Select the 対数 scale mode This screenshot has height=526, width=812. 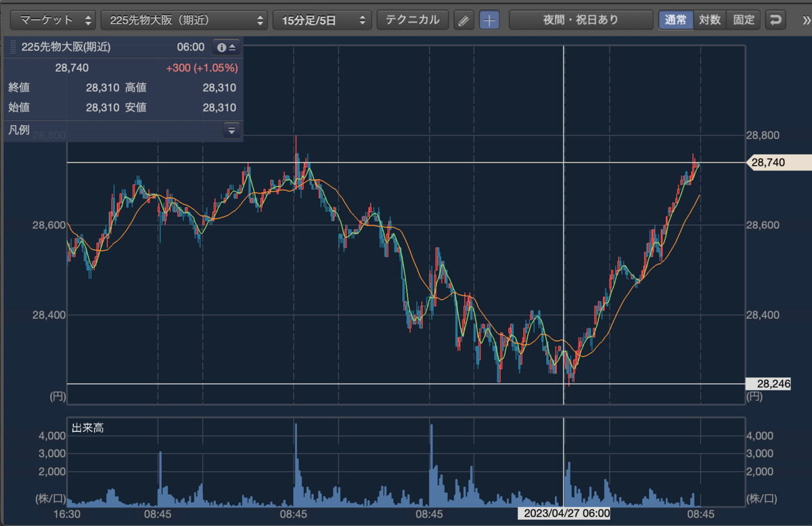[x=709, y=20]
